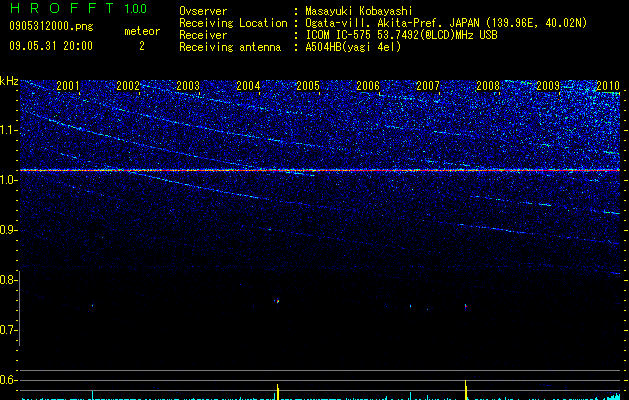This screenshot has height=400, width=629.
Task: Click the 2001 time marker label
Action: tap(68, 85)
